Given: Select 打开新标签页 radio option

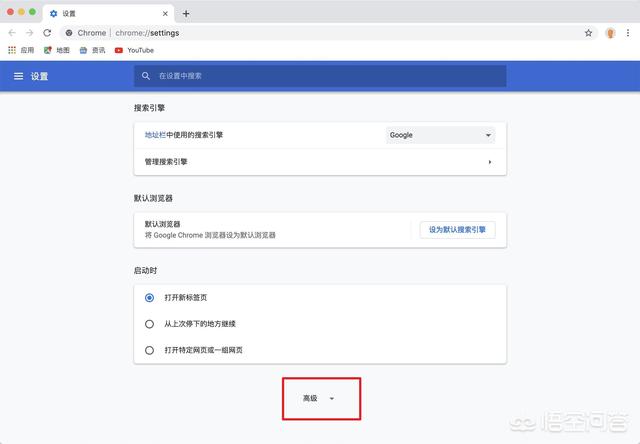Looking at the screenshot, I should [x=150, y=298].
